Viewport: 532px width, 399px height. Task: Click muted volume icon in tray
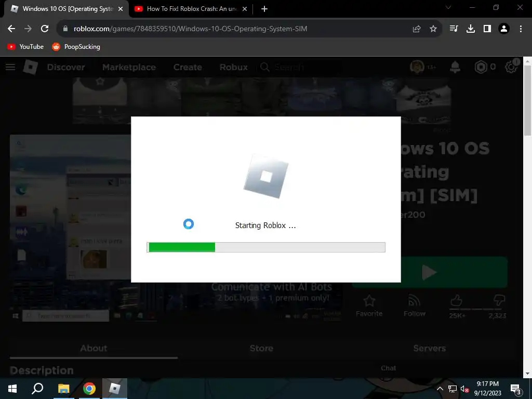(464, 389)
